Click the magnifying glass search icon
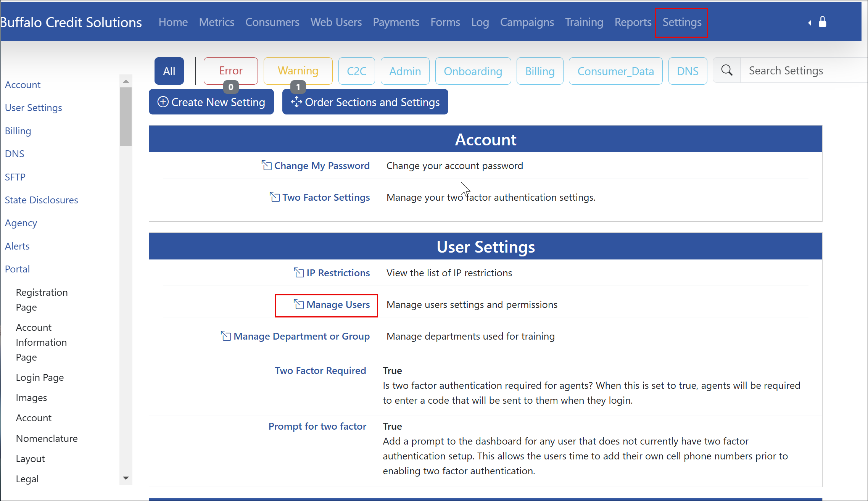The image size is (868, 501). [x=726, y=70]
